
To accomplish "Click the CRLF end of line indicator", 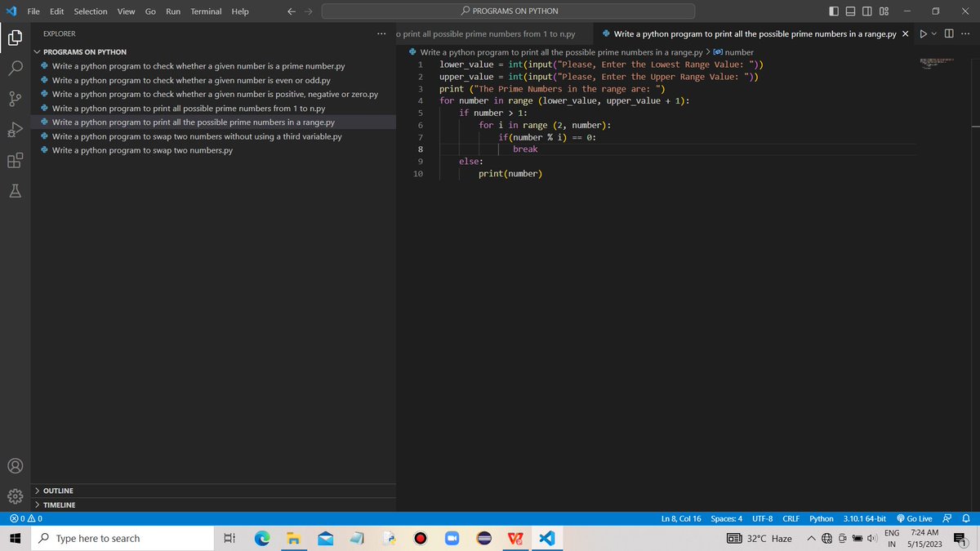I will [791, 518].
